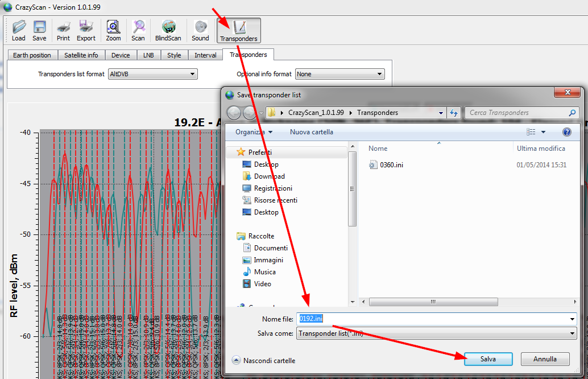Click Transponders segment in address bar

click(377, 113)
